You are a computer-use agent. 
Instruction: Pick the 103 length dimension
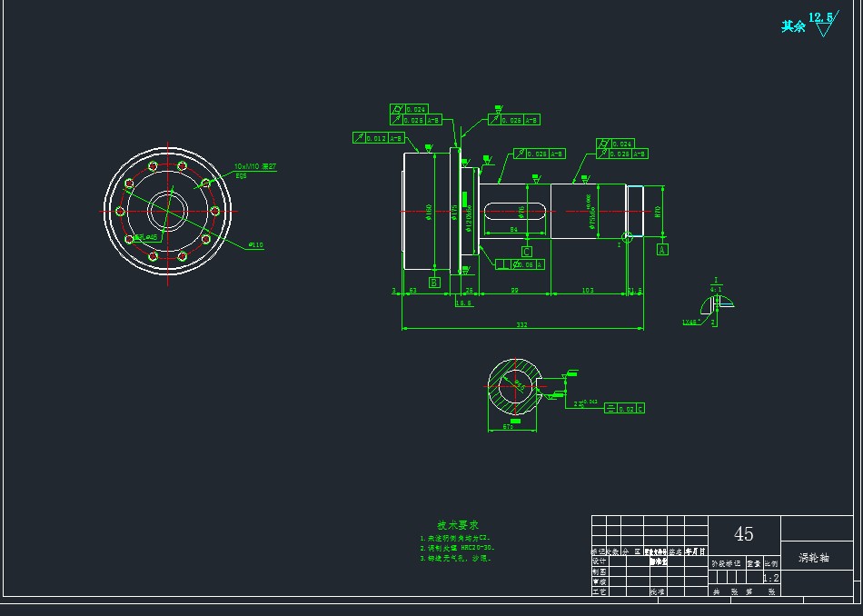(x=588, y=290)
